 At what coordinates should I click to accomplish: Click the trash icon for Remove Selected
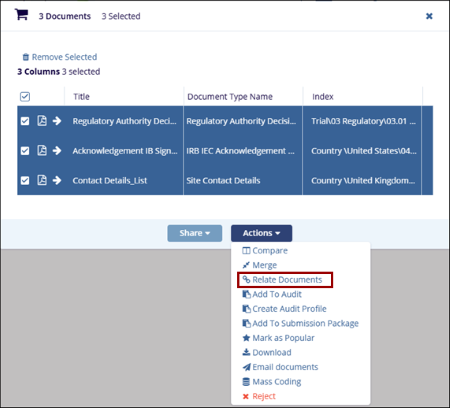(26, 57)
